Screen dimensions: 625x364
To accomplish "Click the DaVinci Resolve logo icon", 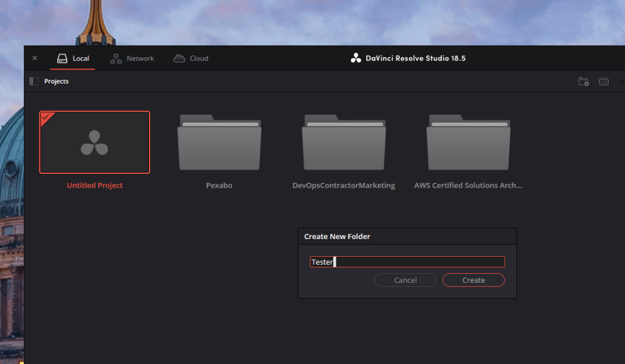I will tap(356, 58).
